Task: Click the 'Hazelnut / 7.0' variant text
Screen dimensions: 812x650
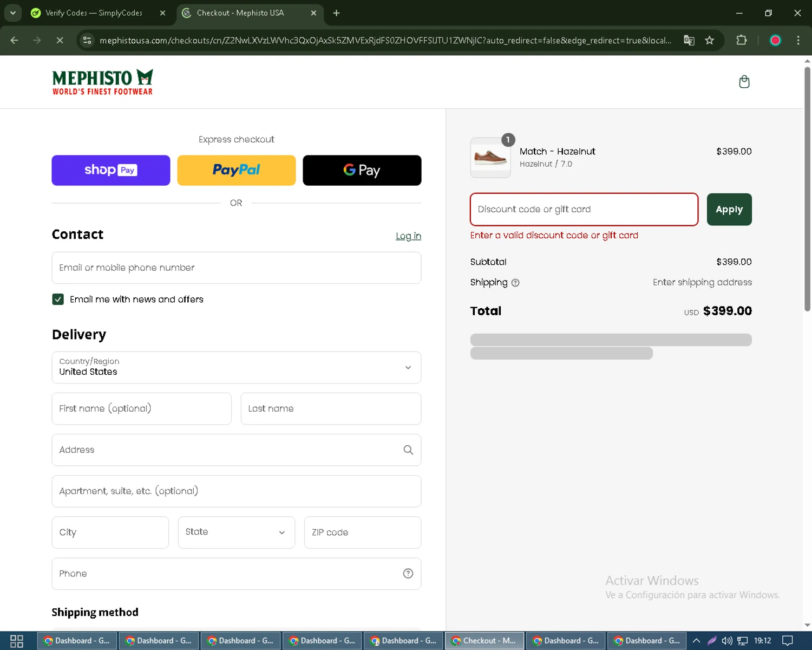Action: (546, 164)
